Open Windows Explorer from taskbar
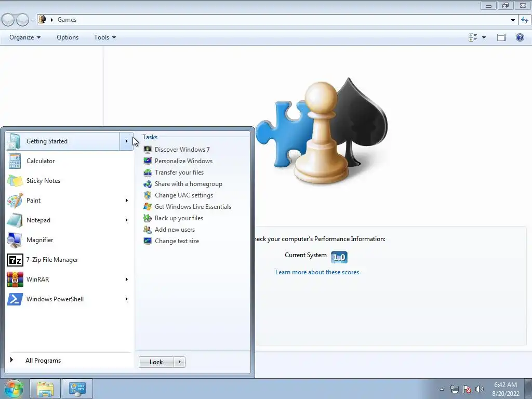Viewport: 532px width, 399px height. pos(45,389)
